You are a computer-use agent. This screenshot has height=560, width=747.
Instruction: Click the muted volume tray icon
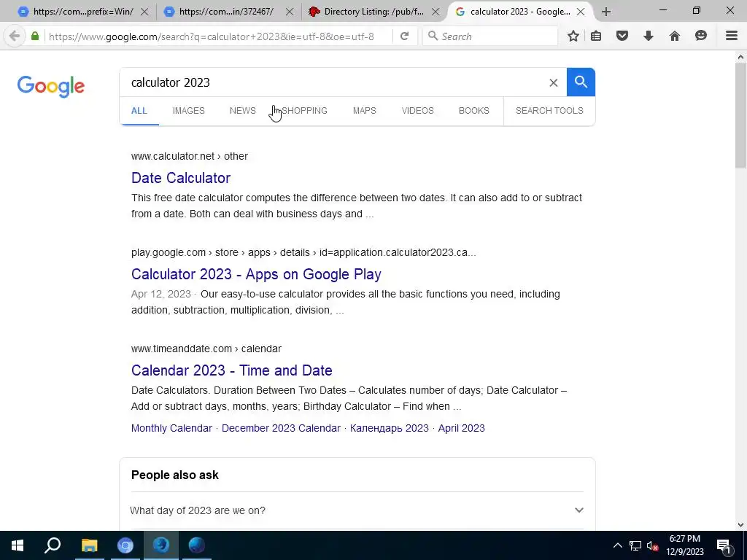pyautogui.click(x=653, y=545)
